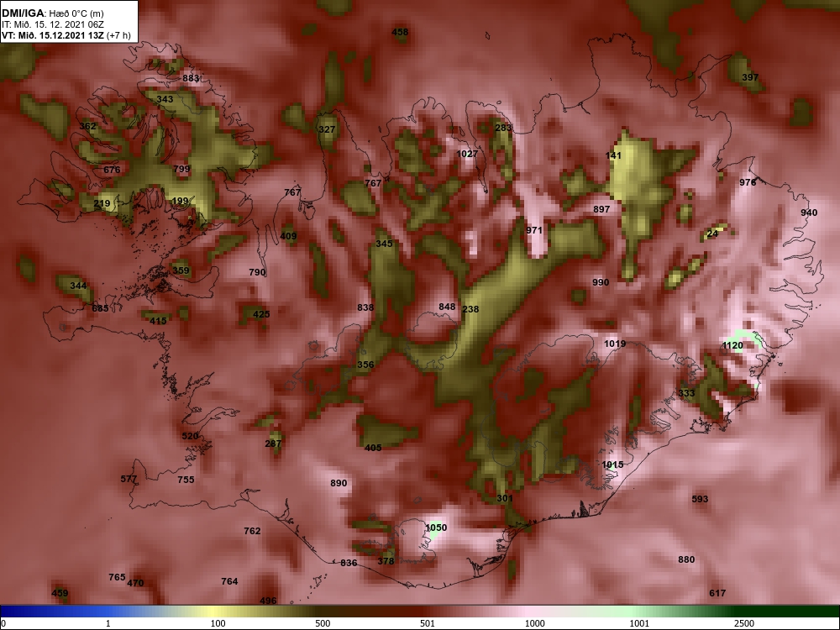Click the map value 520
The height and width of the screenshot is (630, 840).
(x=190, y=437)
